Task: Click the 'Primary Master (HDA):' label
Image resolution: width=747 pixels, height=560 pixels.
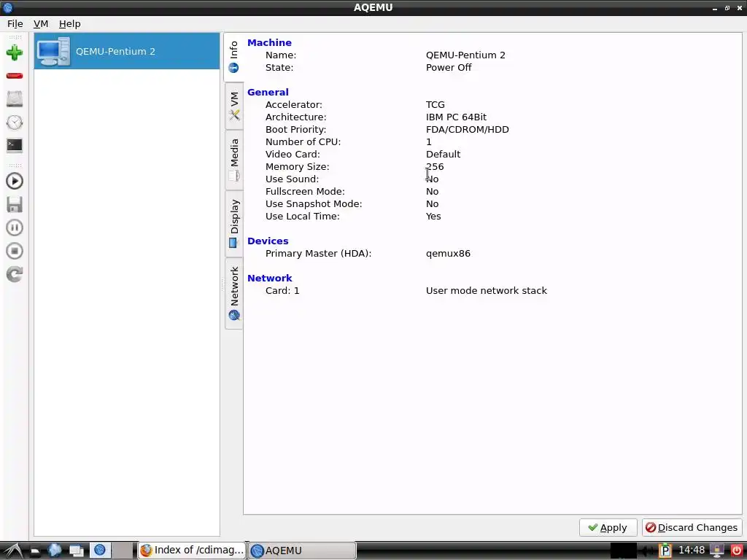Action: point(318,253)
